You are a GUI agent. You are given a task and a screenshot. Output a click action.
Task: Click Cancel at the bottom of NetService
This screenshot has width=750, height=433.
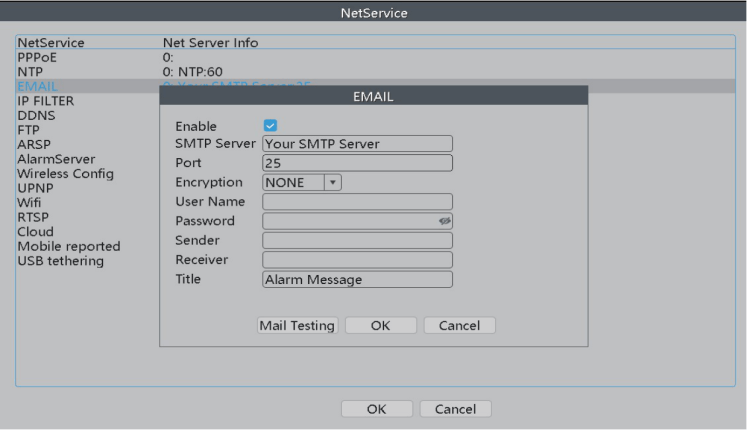click(455, 409)
